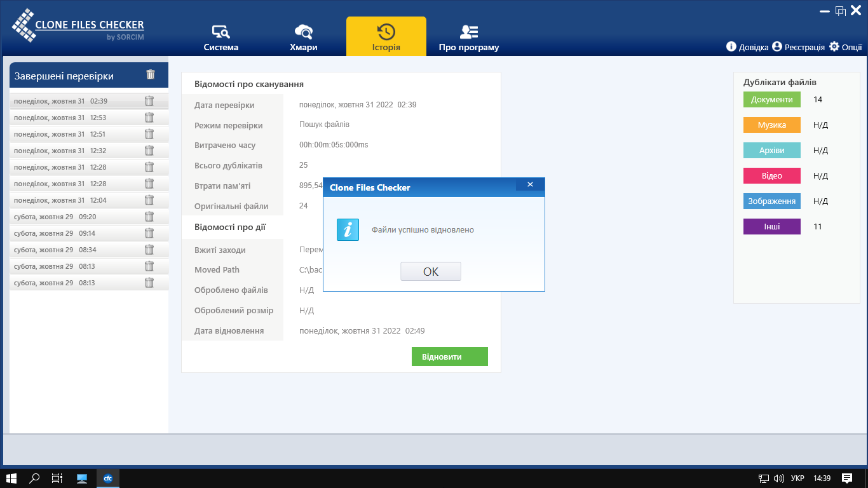Click the Система monitor search icon

click(221, 32)
